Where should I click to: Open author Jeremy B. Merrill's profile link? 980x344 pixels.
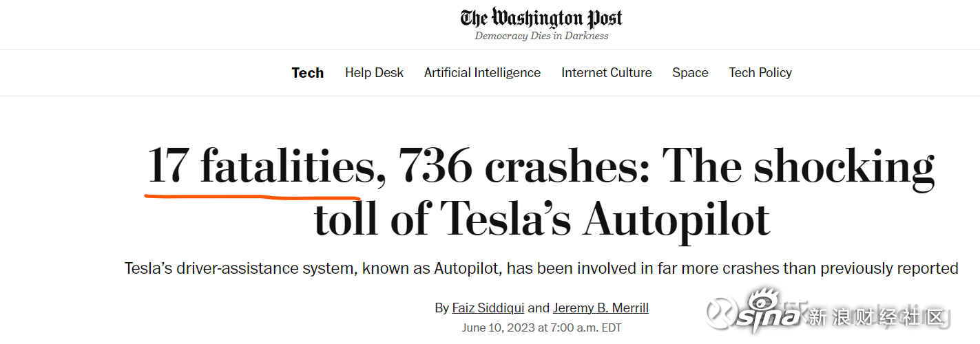click(x=601, y=308)
